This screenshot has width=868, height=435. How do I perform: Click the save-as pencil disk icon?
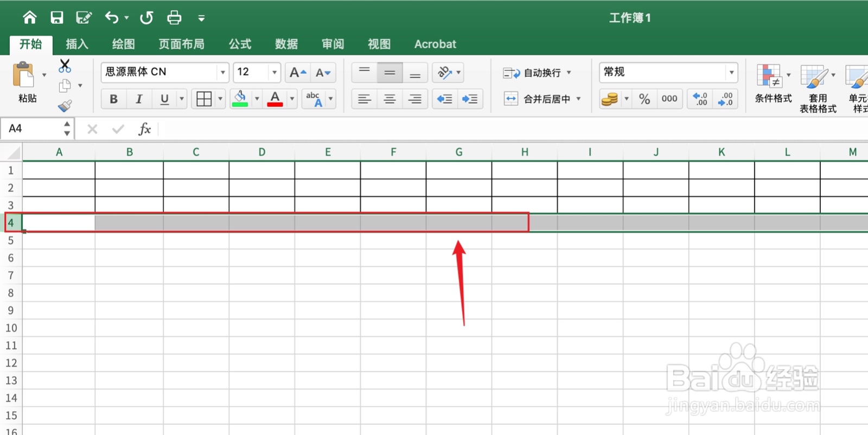click(x=84, y=18)
